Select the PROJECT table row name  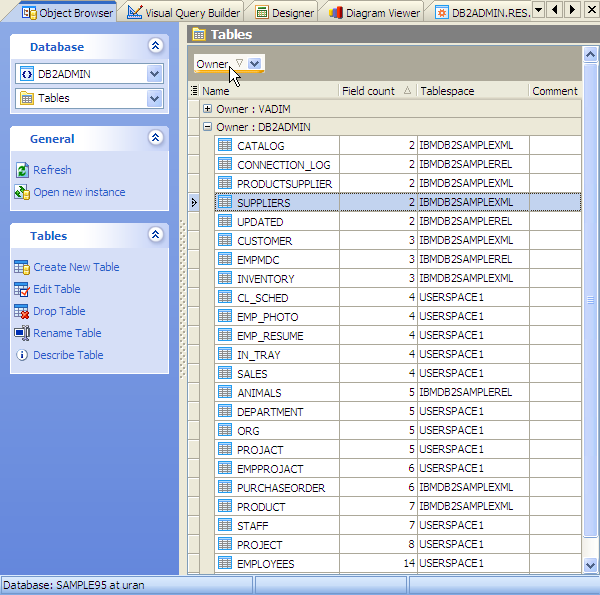point(260,545)
